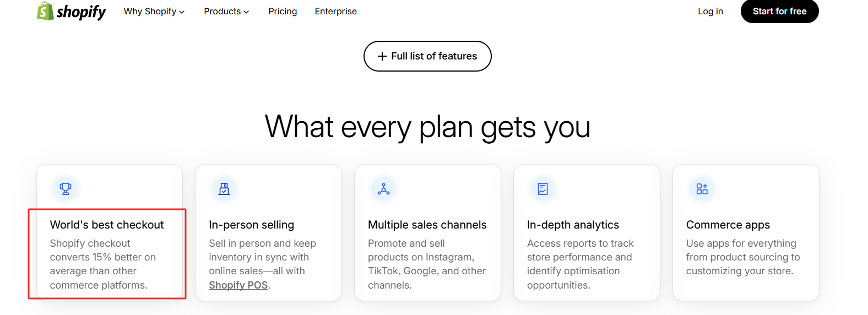The image size is (868, 315).
Task: Expand the Full list of features
Action: click(427, 56)
